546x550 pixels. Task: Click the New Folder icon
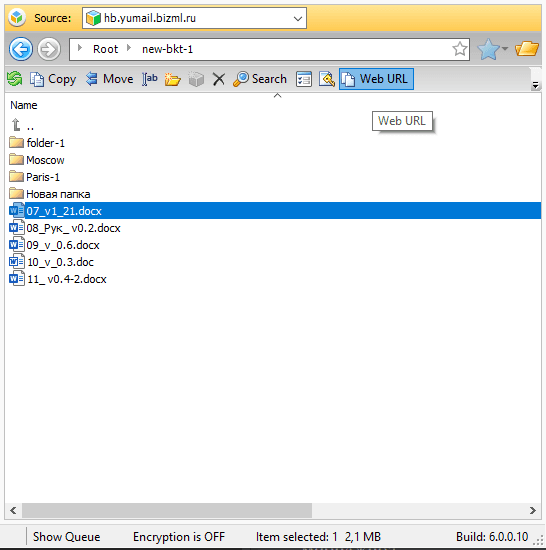point(173,79)
